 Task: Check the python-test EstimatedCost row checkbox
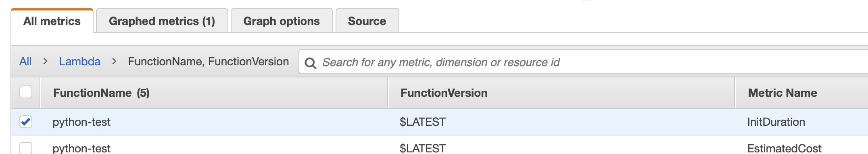coord(26,148)
